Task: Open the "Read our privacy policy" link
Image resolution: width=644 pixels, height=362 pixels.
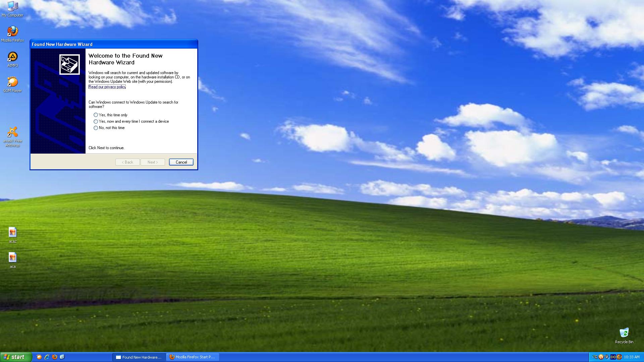Action: coord(107,87)
